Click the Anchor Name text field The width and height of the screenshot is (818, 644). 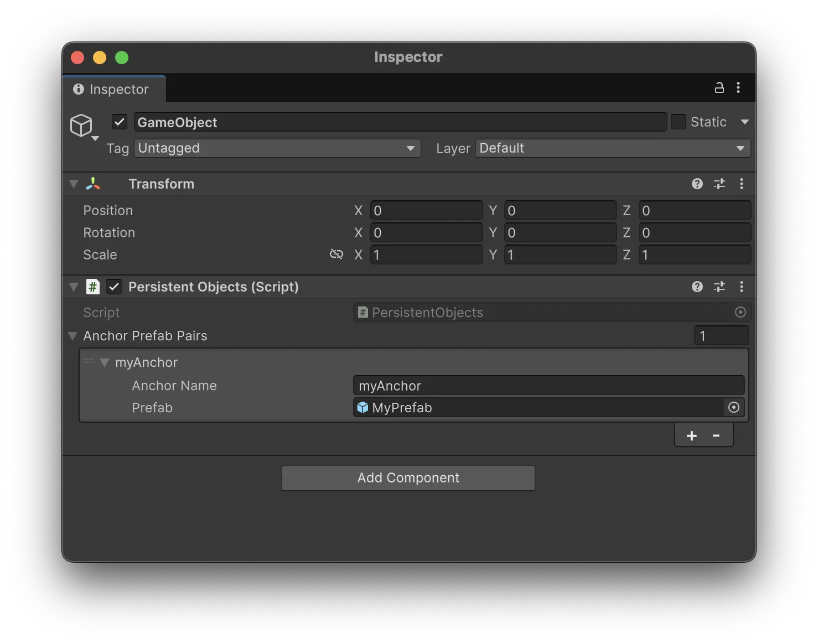pos(548,386)
